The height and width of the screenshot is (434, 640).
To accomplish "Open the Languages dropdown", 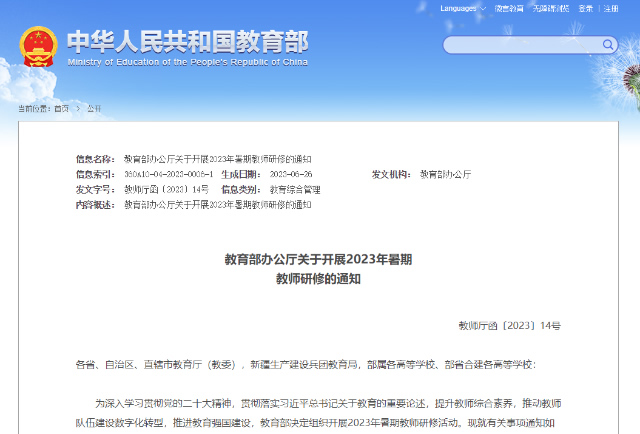I will click(463, 8).
